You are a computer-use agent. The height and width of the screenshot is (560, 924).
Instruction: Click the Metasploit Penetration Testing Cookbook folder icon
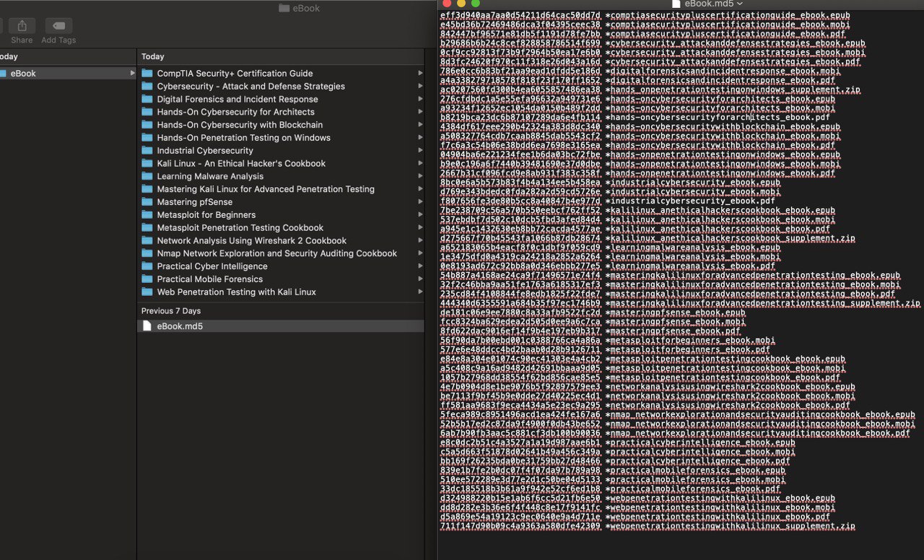point(147,228)
